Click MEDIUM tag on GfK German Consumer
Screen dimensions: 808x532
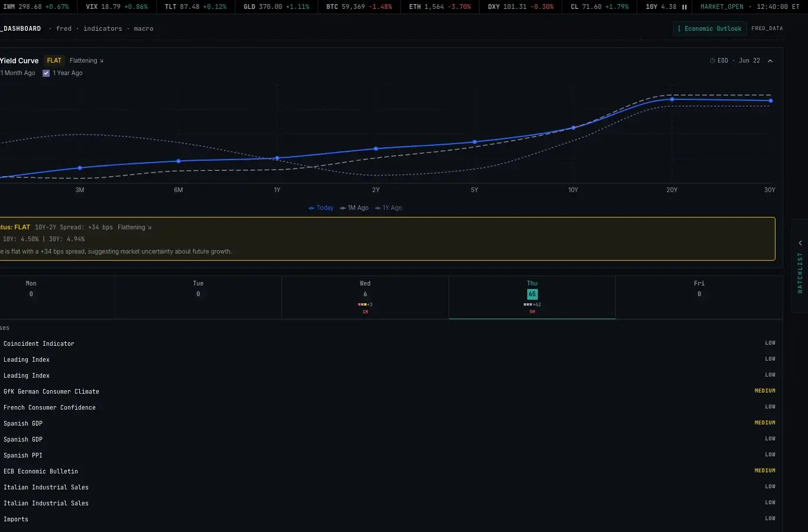tap(765, 391)
